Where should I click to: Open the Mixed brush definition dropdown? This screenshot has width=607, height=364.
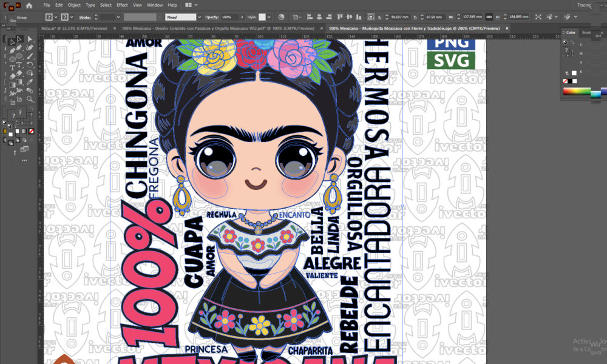point(199,17)
